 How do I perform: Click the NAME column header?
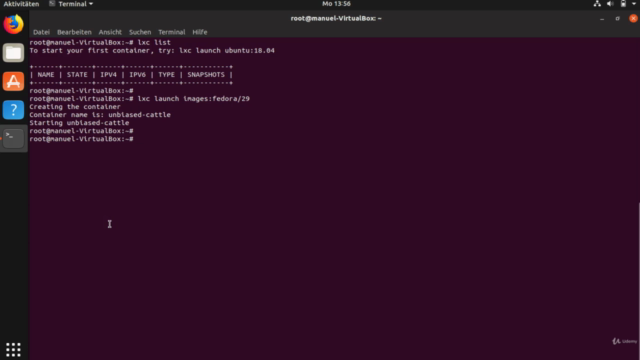pyautogui.click(x=46, y=75)
